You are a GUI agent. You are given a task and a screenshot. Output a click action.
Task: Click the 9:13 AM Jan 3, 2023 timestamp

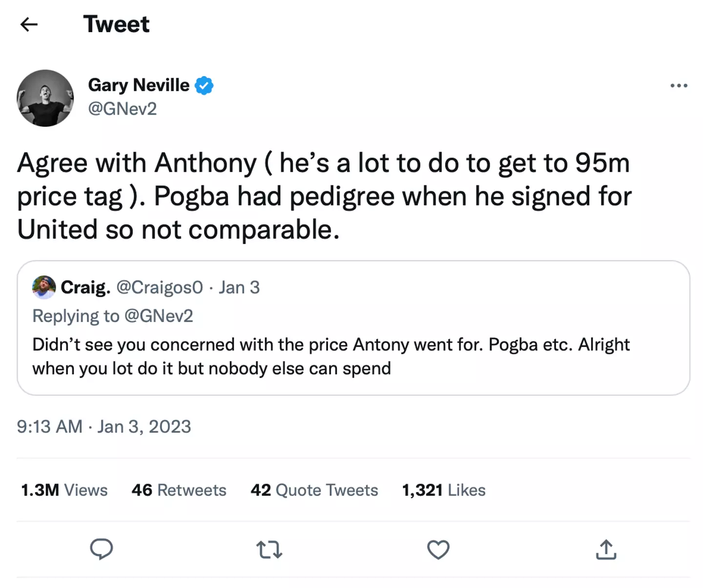pos(103,426)
